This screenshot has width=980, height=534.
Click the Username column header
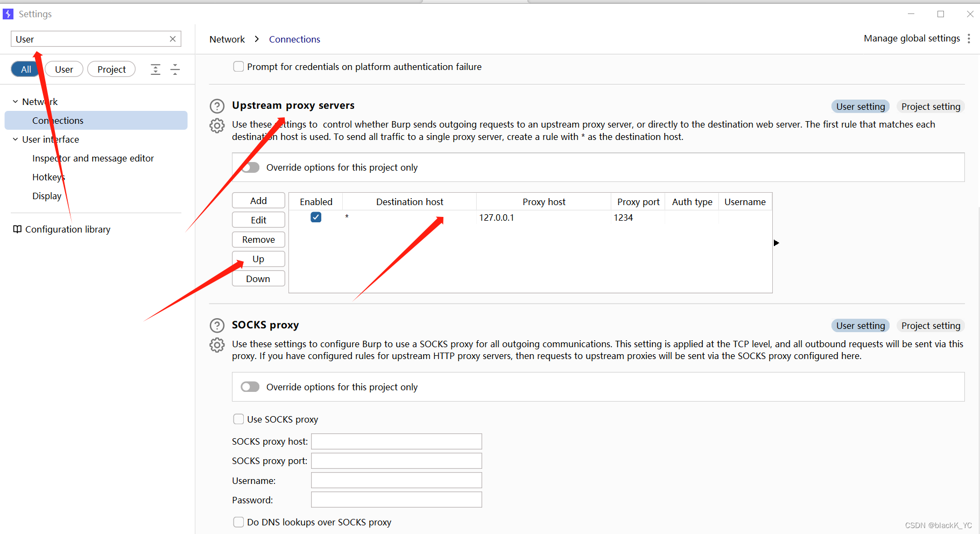tap(745, 202)
